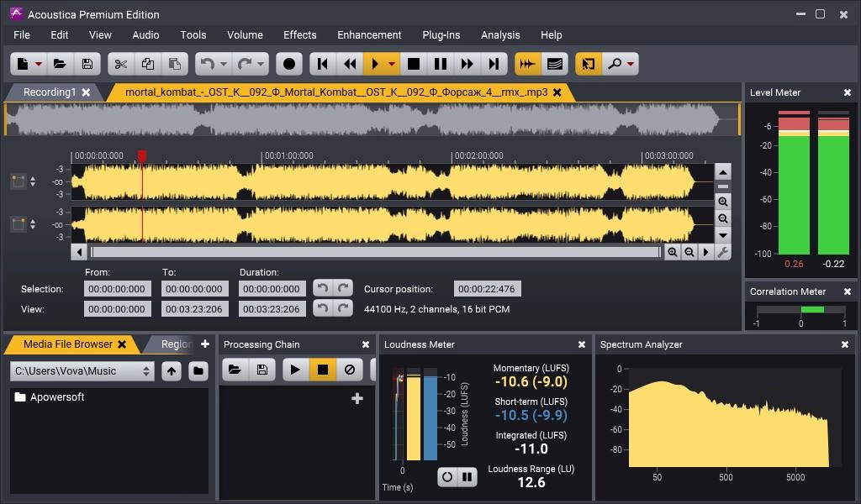861x504 pixels.
Task: Switch to the Recording1 tab
Action: [x=49, y=92]
